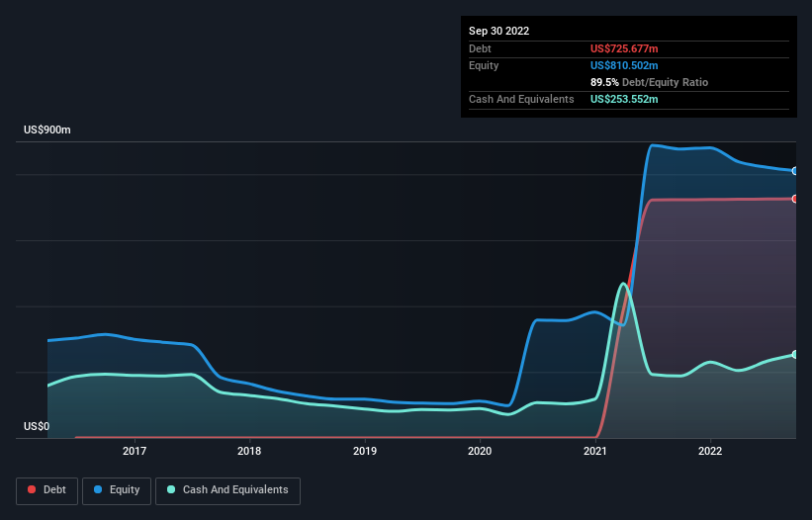This screenshot has width=812, height=520.
Task: Click the teal Cash endpoint marker
Action: point(795,355)
